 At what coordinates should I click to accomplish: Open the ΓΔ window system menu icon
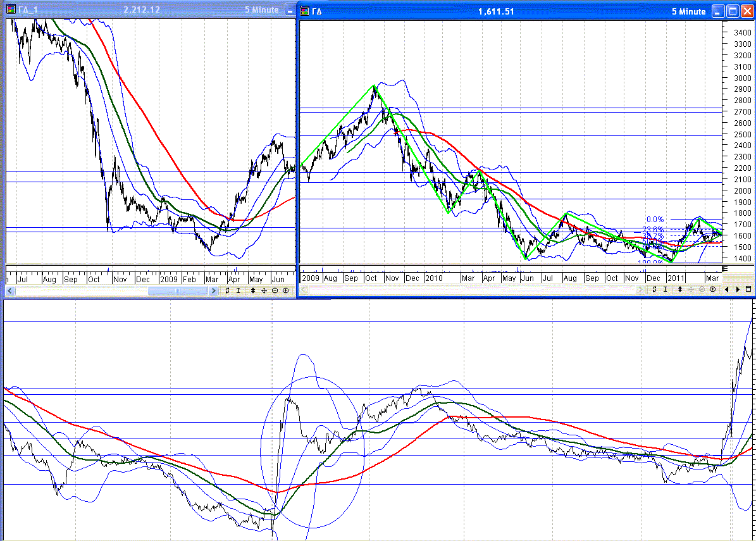click(x=305, y=11)
